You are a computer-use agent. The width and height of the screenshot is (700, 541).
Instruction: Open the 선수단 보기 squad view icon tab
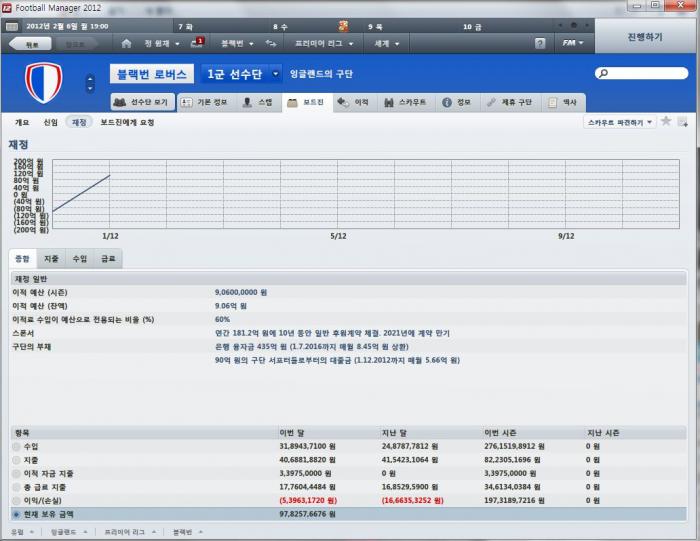pyautogui.click(x=143, y=102)
